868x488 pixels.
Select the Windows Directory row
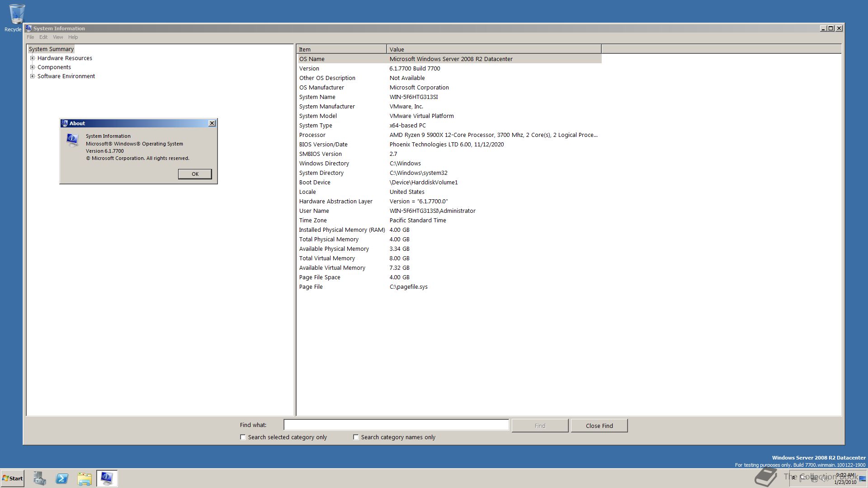[x=449, y=163]
